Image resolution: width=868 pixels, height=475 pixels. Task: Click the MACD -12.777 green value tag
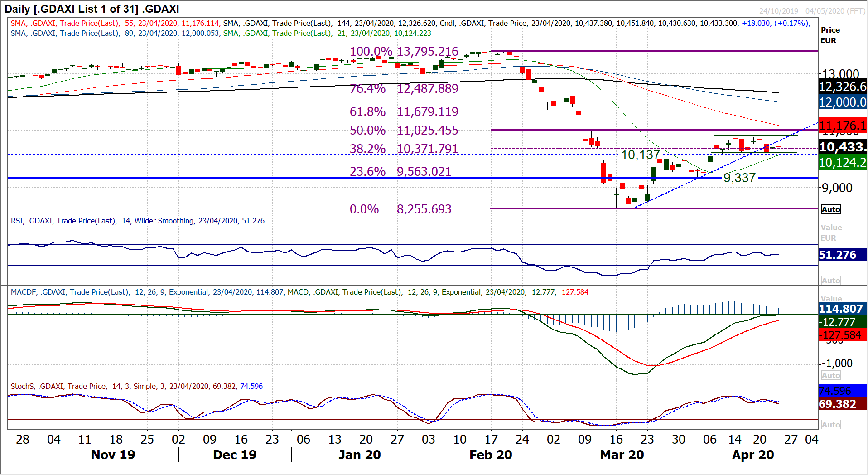click(843, 322)
